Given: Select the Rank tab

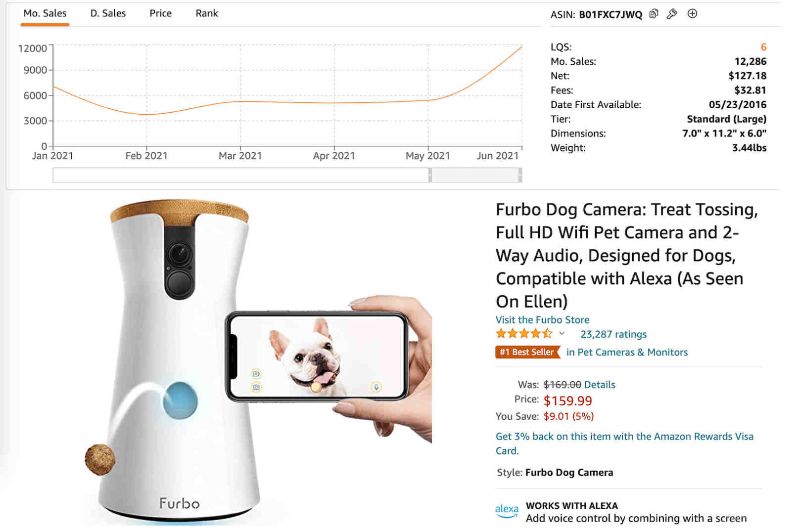Looking at the screenshot, I should tap(207, 13).
